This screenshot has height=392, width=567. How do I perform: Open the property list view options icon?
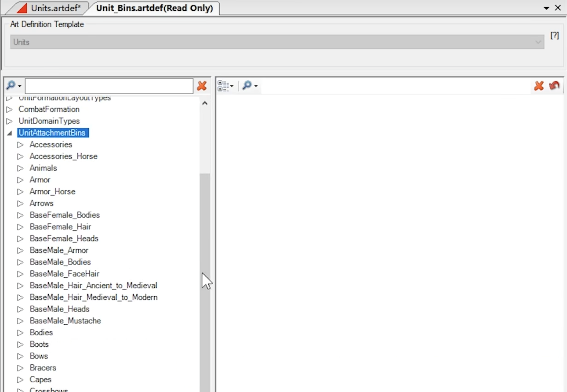pyautogui.click(x=223, y=86)
